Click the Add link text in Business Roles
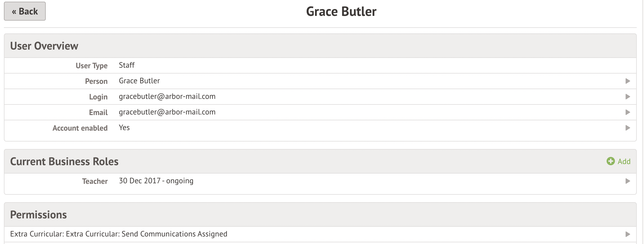The width and height of the screenshot is (644, 244). [624, 162]
